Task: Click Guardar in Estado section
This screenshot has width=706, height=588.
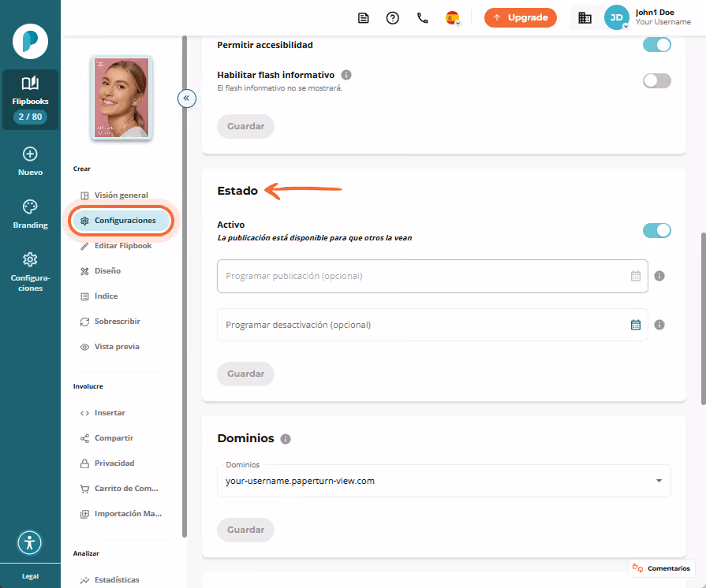Action: pyautogui.click(x=245, y=374)
